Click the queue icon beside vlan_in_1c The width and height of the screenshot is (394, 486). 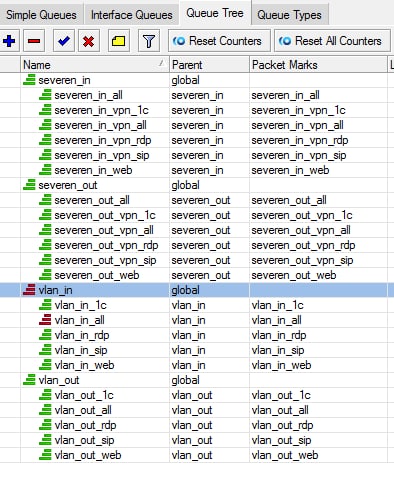[x=45, y=305]
